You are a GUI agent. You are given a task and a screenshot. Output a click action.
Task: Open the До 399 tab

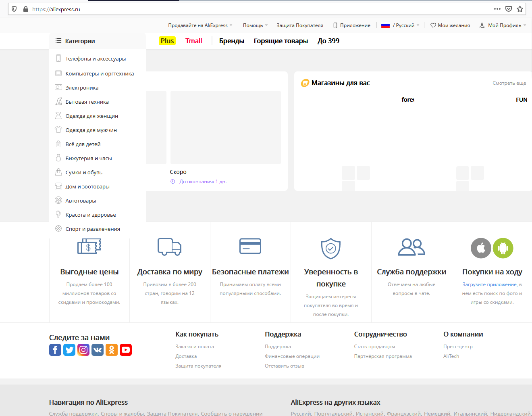(x=328, y=41)
